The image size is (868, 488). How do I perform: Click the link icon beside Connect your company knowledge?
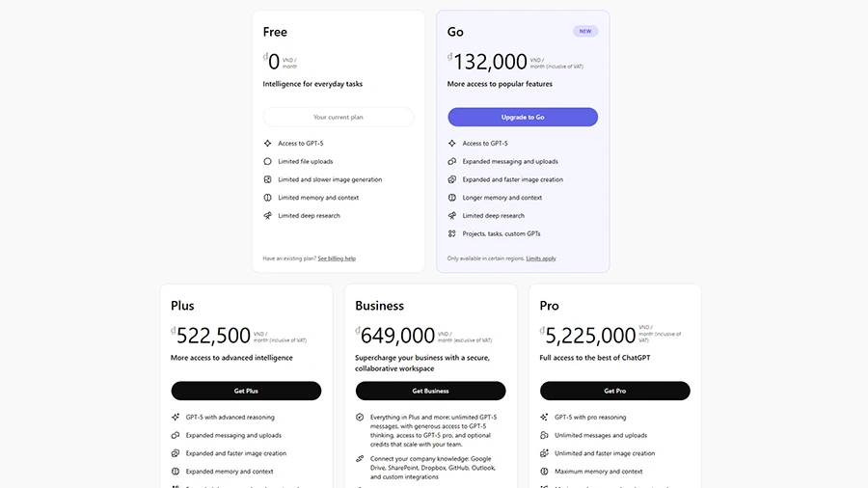[x=360, y=459]
